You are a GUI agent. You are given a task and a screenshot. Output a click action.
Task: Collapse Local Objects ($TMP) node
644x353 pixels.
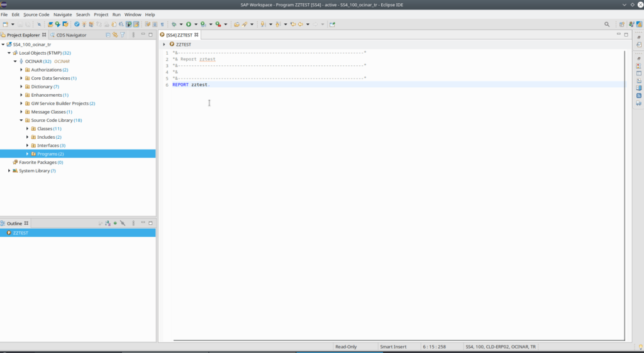9,53
